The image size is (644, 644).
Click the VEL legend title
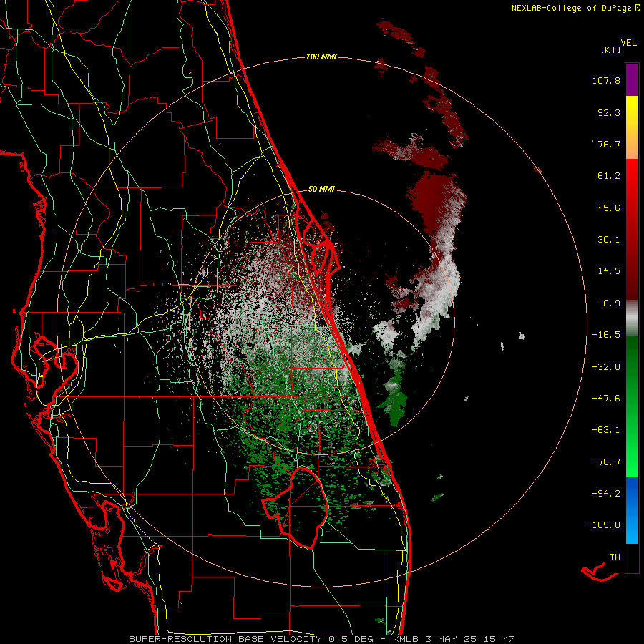click(629, 43)
